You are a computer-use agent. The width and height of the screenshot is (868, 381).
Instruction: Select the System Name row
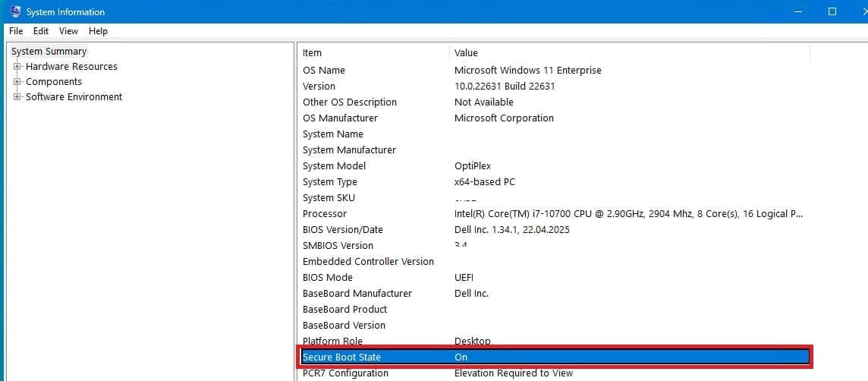pos(554,134)
